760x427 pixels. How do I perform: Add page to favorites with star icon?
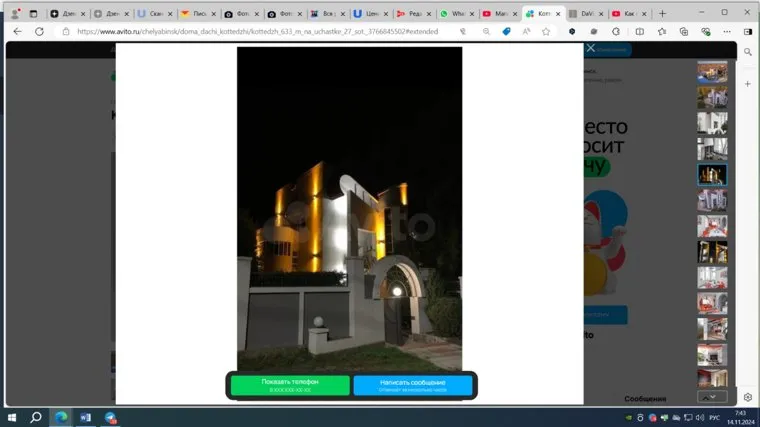click(546, 31)
